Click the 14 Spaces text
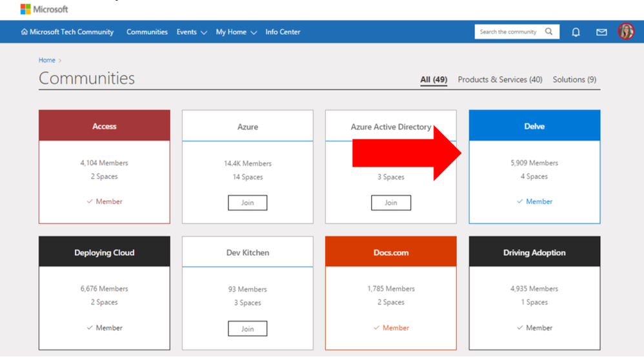The image size is (644, 357). click(x=248, y=177)
